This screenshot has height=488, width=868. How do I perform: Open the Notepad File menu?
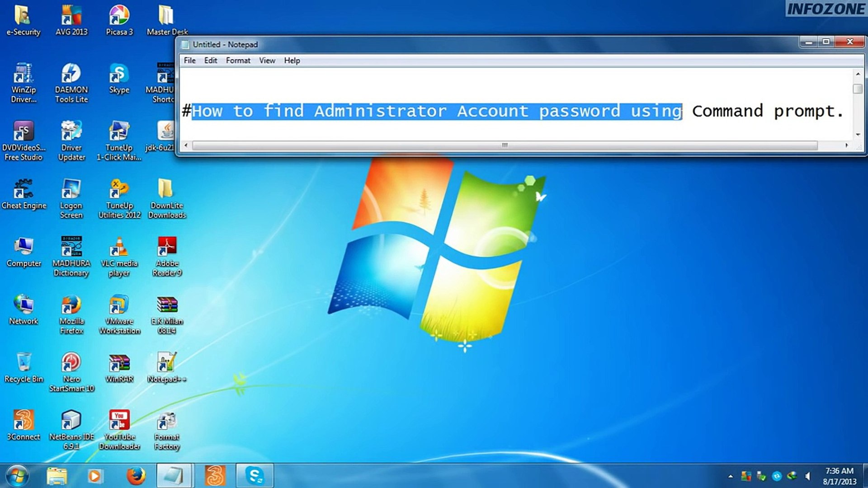(x=189, y=61)
